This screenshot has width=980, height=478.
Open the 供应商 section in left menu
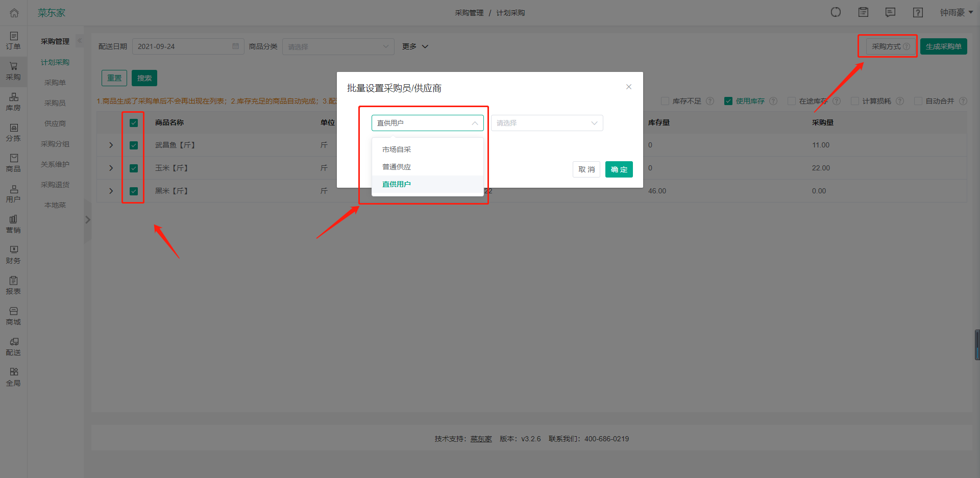(54, 123)
